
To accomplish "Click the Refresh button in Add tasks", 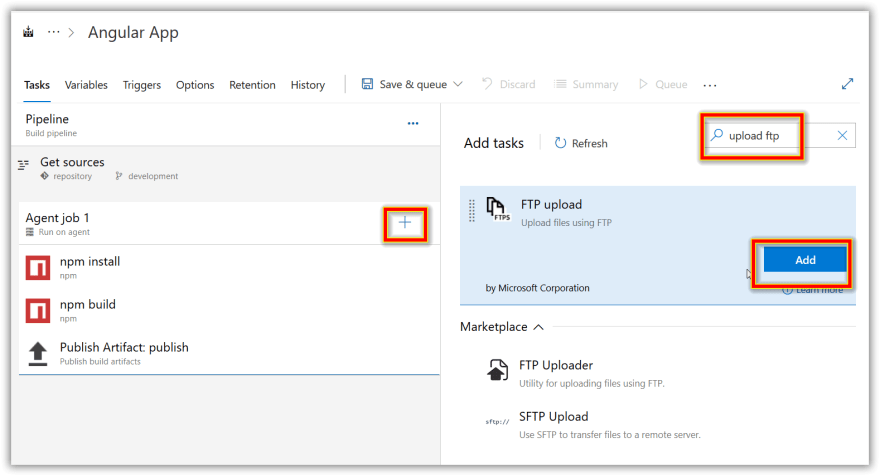I will pyautogui.click(x=581, y=143).
